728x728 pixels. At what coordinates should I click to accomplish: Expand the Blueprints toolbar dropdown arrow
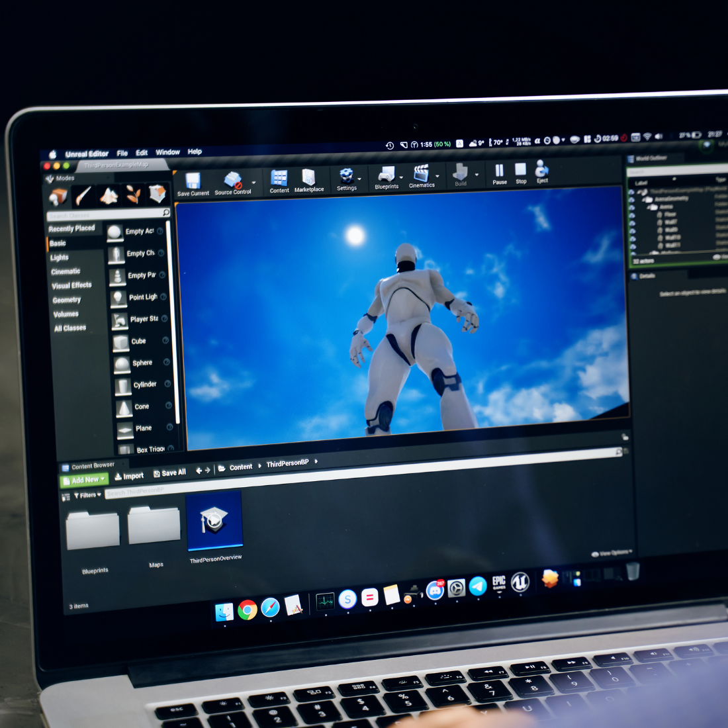tap(401, 177)
